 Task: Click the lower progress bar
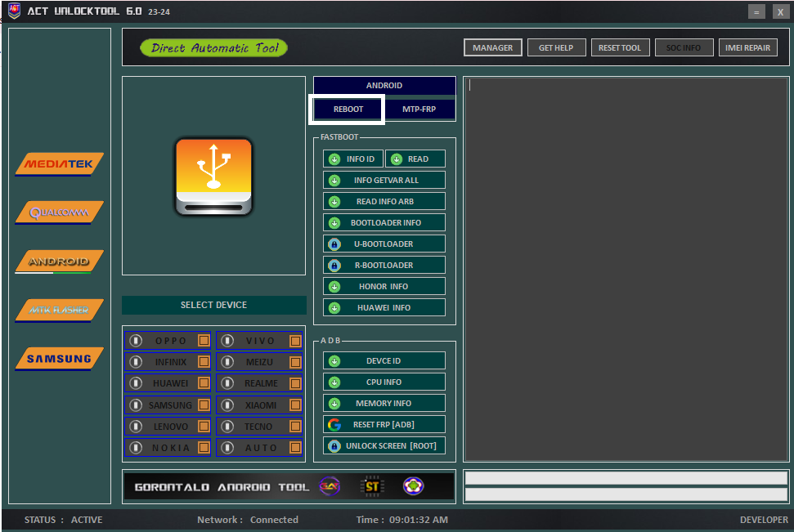(626, 494)
